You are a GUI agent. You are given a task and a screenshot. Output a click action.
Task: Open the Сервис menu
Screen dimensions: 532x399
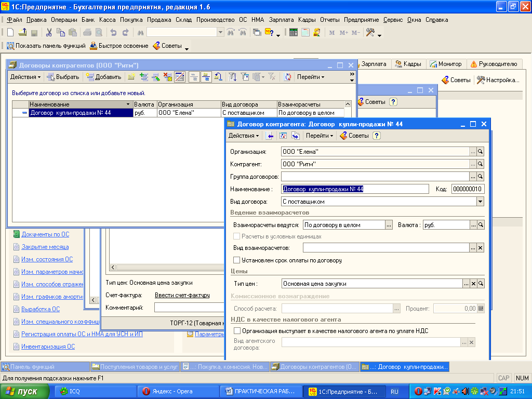[x=393, y=20]
